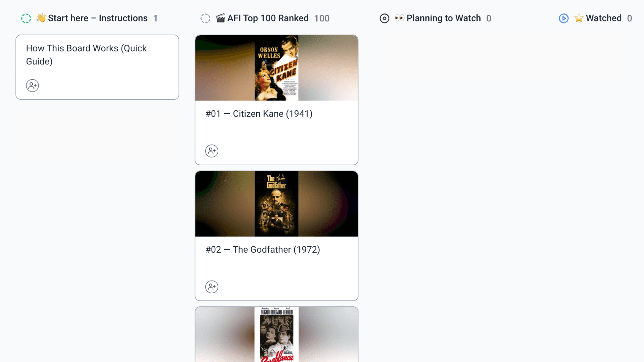Assign a member on the Citizen Kane card
This screenshot has width=644, height=362.
pos(212,151)
